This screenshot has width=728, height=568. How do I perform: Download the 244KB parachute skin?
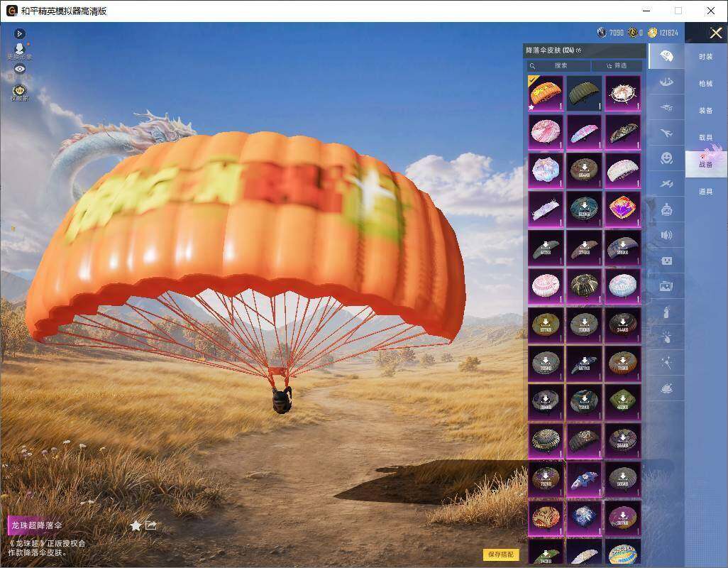click(x=622, y=324)
